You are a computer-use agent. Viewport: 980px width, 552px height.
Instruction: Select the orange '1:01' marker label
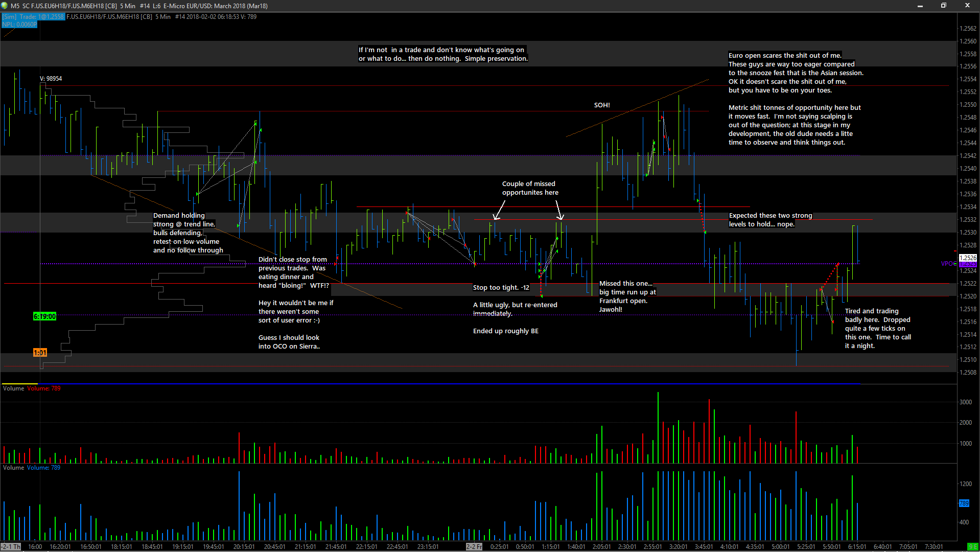click(40, 353)
